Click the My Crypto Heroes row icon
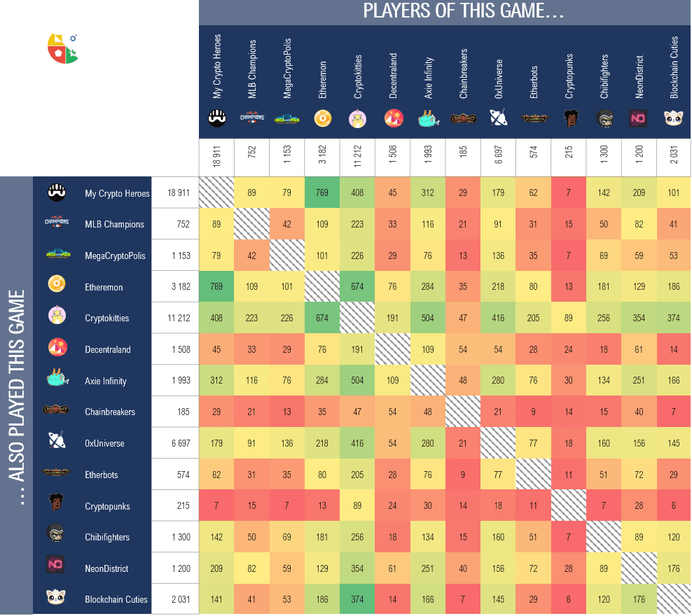Screen dimensions: 692x616 coord(57,192)
